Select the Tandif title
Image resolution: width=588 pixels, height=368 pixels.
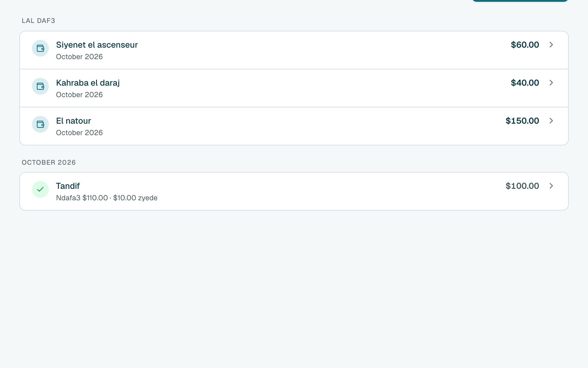[x=68, y=186]
